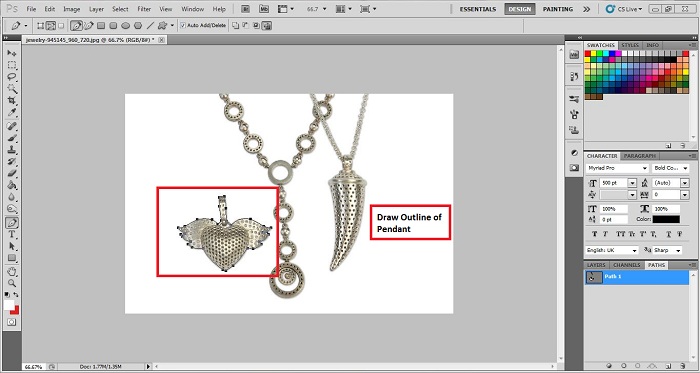The height and width of the screenshot is (373, 700).
Task: Toggle Faux Italic in Character panel
Action: tap(606, 234)
